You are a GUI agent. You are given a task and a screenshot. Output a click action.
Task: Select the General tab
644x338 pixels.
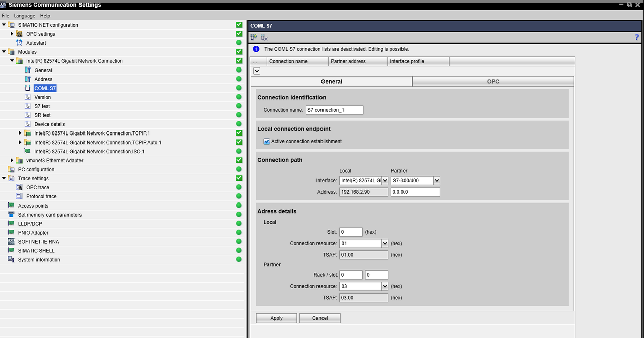(331, 81)
